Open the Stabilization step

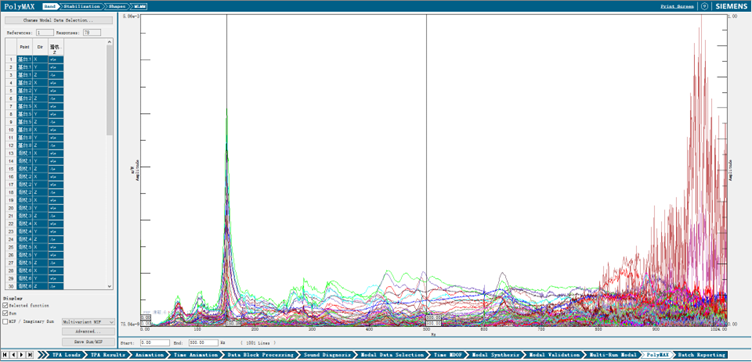[82, 6]
